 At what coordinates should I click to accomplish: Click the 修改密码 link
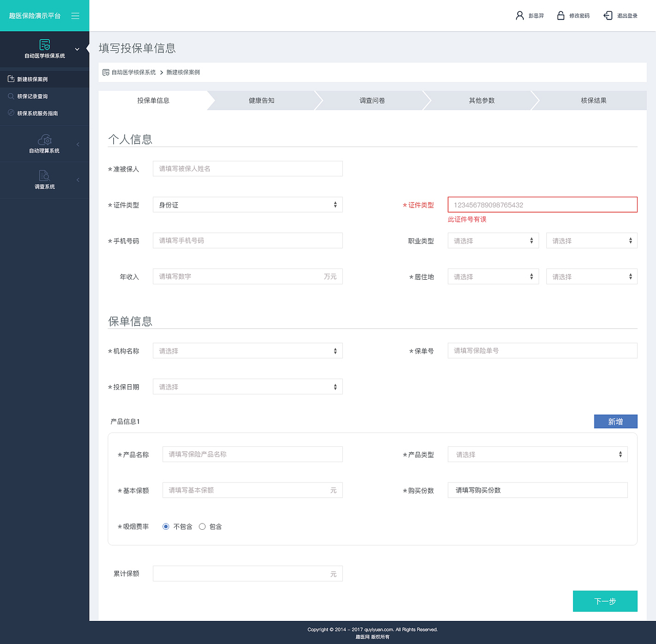[x=579, y=16]
